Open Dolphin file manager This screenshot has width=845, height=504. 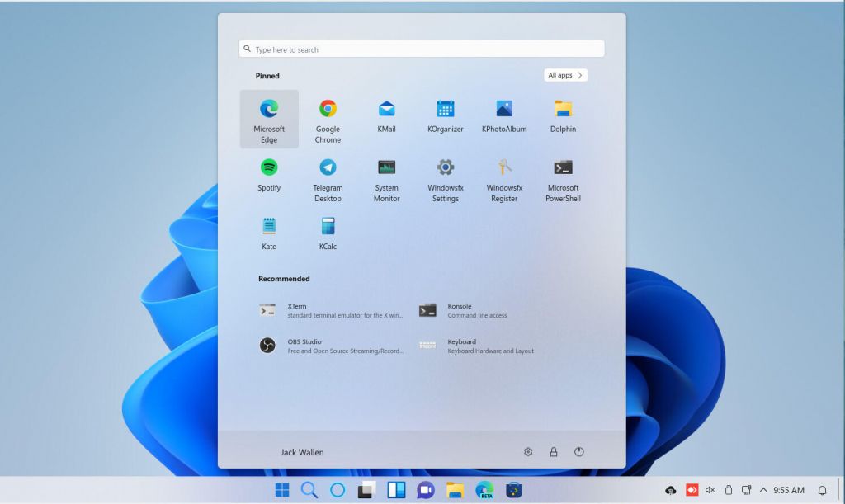click(563, 115)
